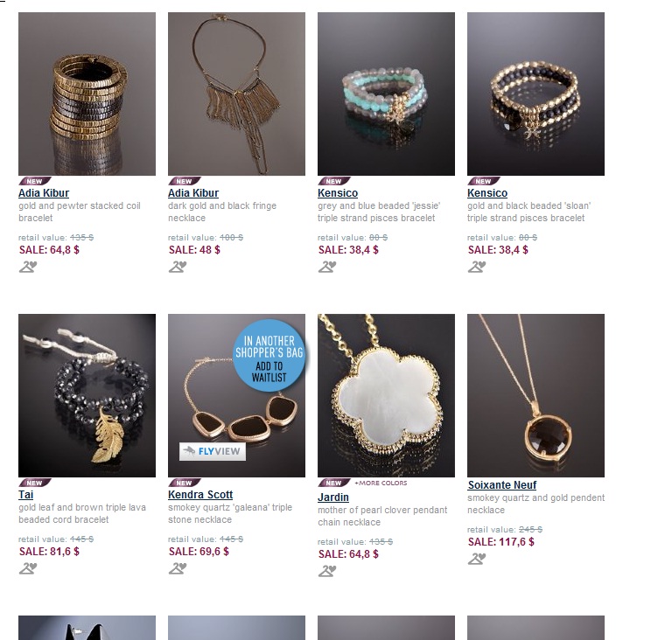The height and width of the screenshot is (640, 672).
Task: Select gold and pewter stacked coil bracelet image
Action: [x=87, y=94]
